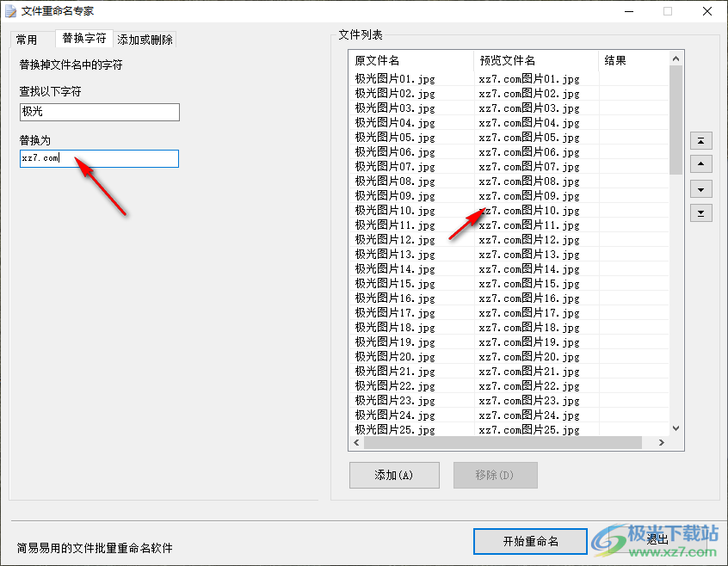
Task: Click the 预览文件名 column header
Action: (536, 60)
